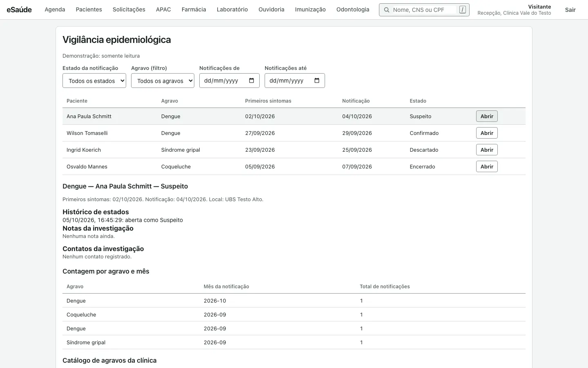Click the eSaúde logo
The image size is (588, 368).
click(19, 9)
